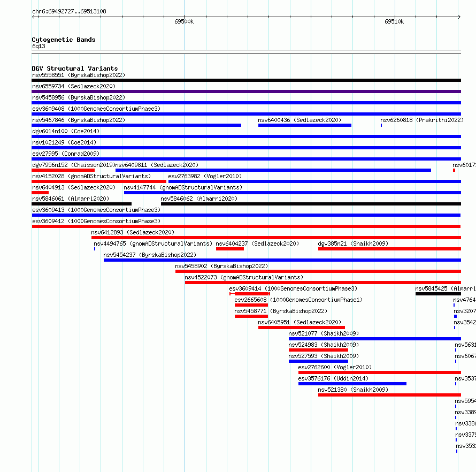Select nsv524983 (Shaikh2009) label

(x=324, y=345)
